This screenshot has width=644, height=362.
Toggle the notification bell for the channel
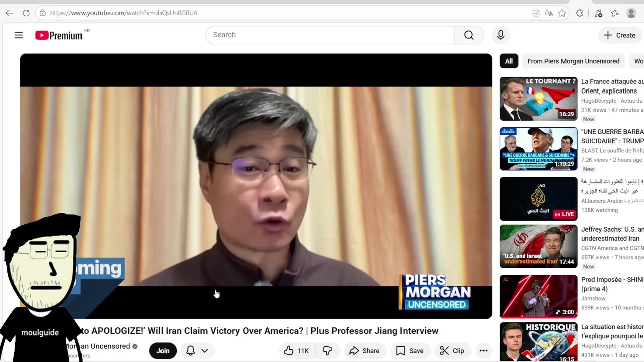[x=190, y=351]
